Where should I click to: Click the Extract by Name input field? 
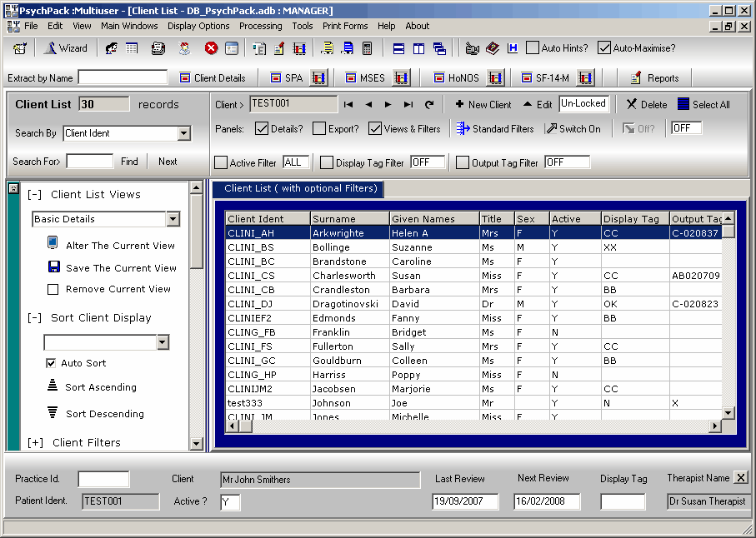[123, 77]
